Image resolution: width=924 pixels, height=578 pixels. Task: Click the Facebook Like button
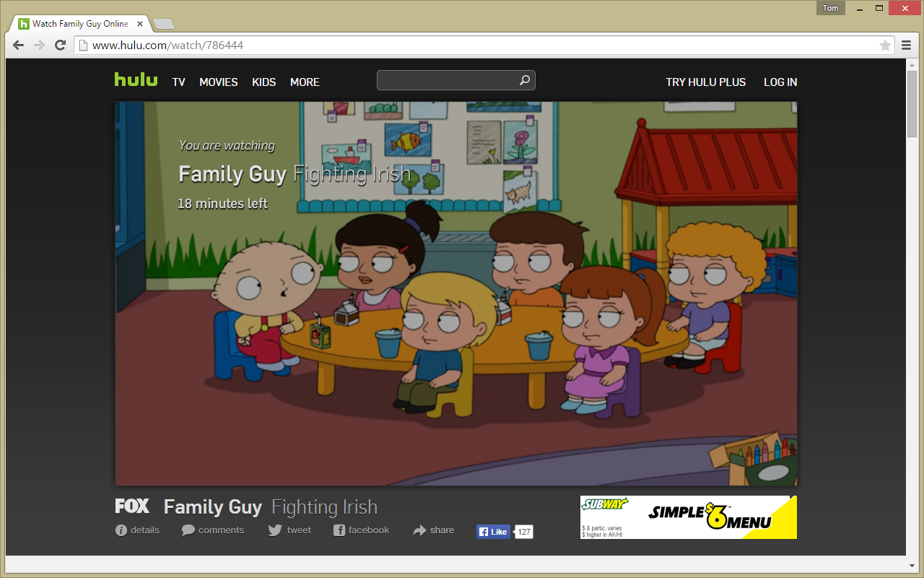[493, 532]
